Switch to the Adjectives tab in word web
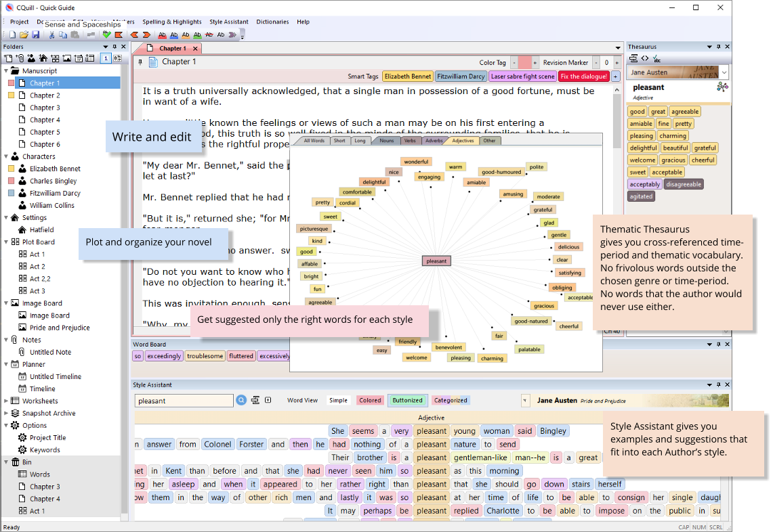The image size is (773, 532). [463, 140]
